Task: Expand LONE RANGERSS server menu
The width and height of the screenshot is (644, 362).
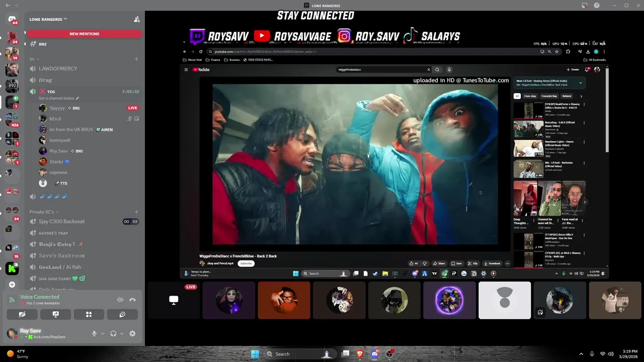Action: (x=48, y=19)
